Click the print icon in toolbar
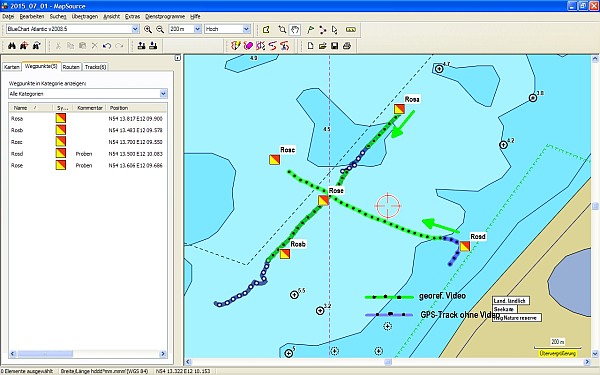Image resolution: width=600 pixels, height=375 pixels. click(x=347, y=46)
